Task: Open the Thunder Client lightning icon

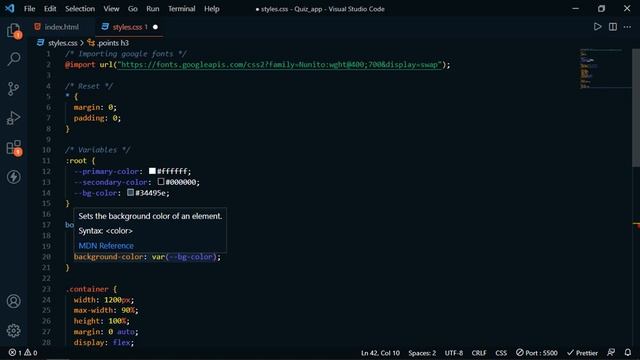Action: [x=13, y=177]
